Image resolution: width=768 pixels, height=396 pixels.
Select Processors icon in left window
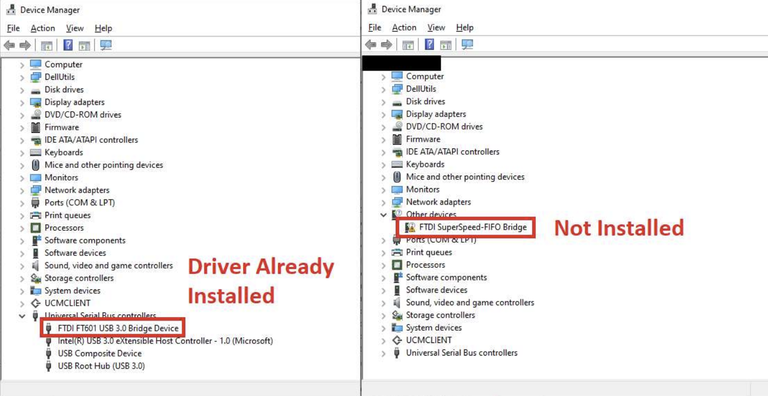pyautogui.click(x=35, y=228)
